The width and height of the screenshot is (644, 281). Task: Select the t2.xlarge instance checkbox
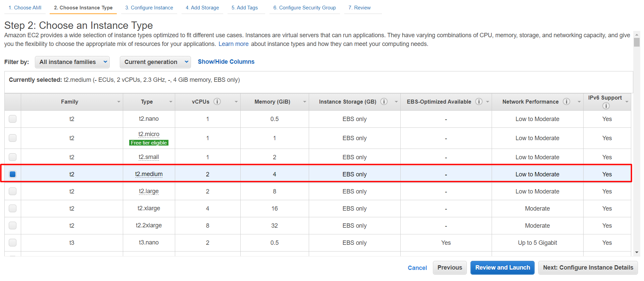tap(13, 208)
